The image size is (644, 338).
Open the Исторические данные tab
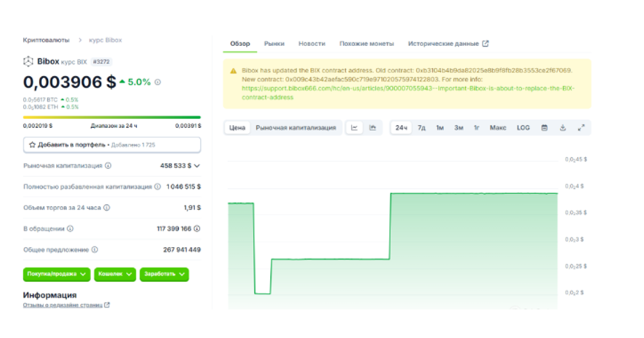pos(448,43)
